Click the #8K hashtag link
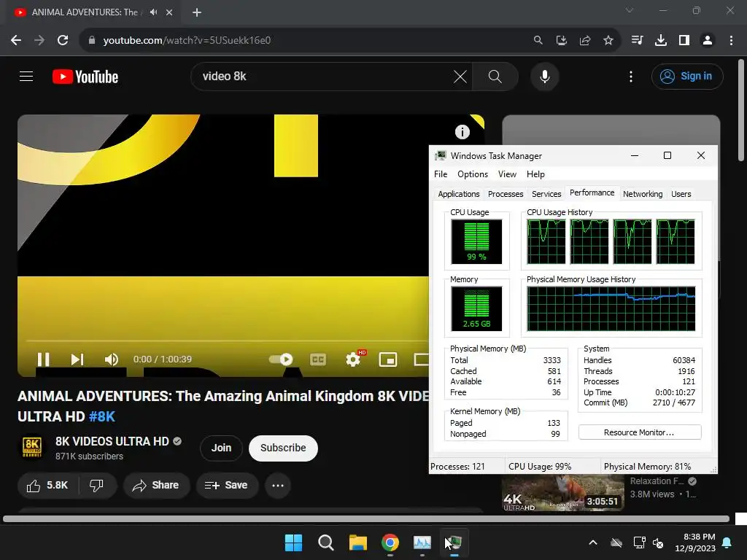This screenshot has height=560, width=747. pos(102,416)
